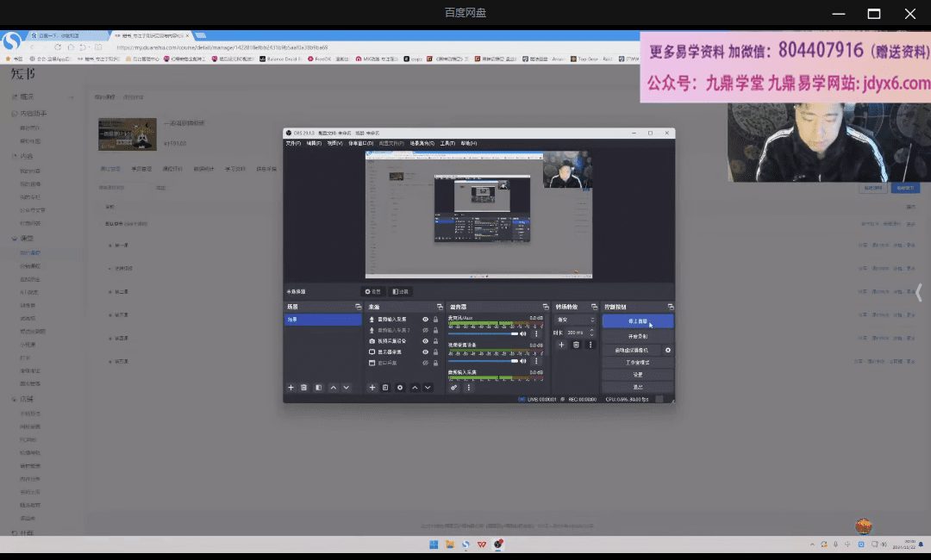Toggle visibility of display capture source
Viewport: 931px width, 560px height.
point(425,352)
